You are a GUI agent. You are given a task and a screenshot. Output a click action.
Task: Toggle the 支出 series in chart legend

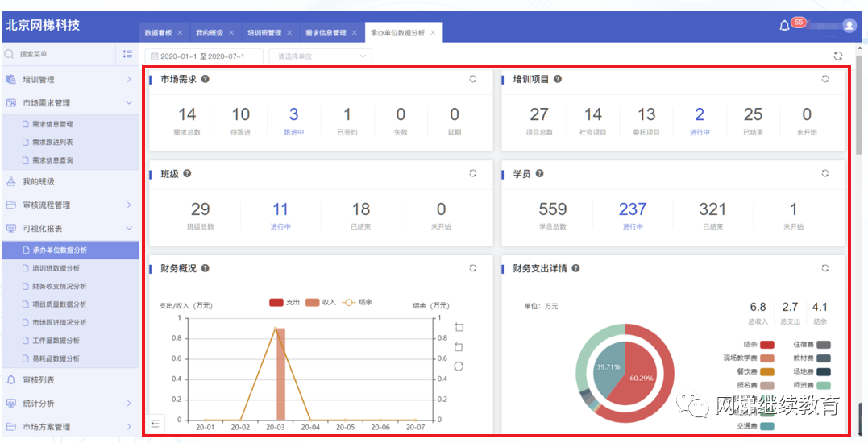click(284, 303)
